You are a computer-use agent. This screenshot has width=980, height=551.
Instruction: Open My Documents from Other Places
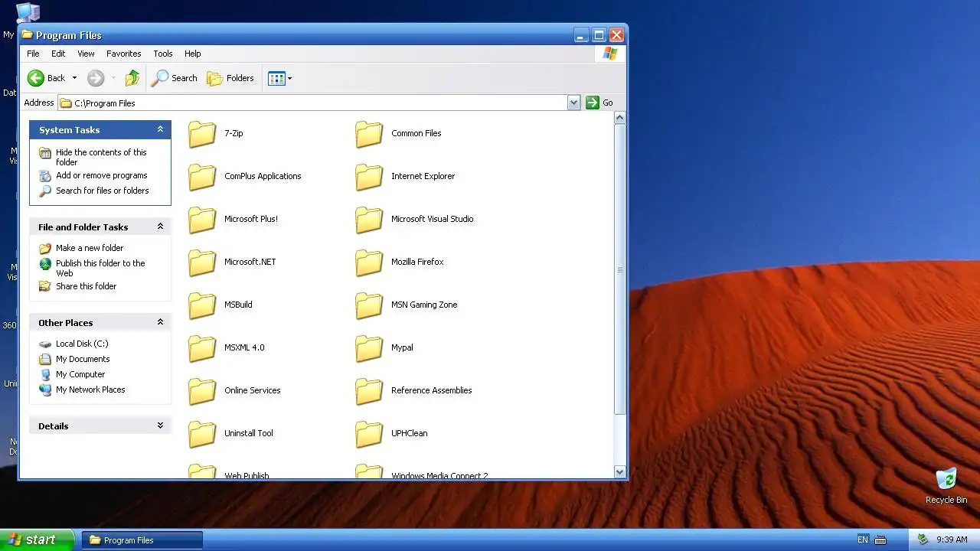point(83,359)
